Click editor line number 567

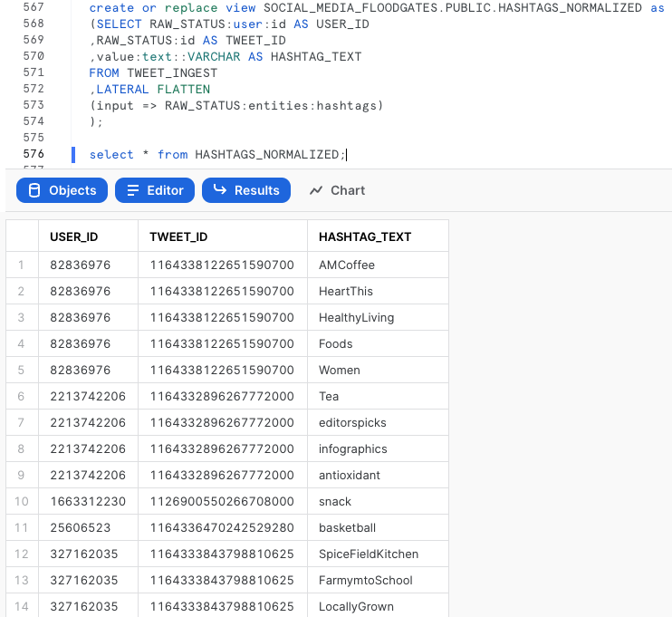pyautogui.click(x=34, y=7)
